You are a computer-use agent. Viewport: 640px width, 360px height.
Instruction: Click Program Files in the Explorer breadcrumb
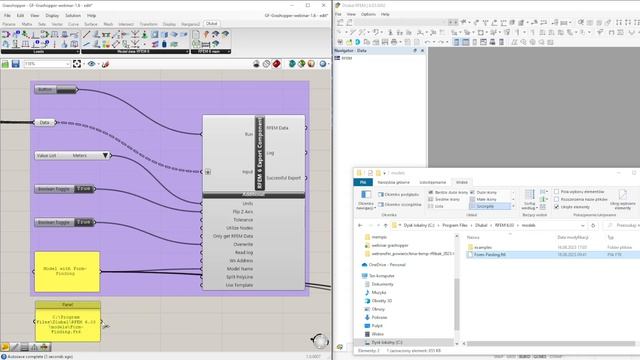point(455,225)
